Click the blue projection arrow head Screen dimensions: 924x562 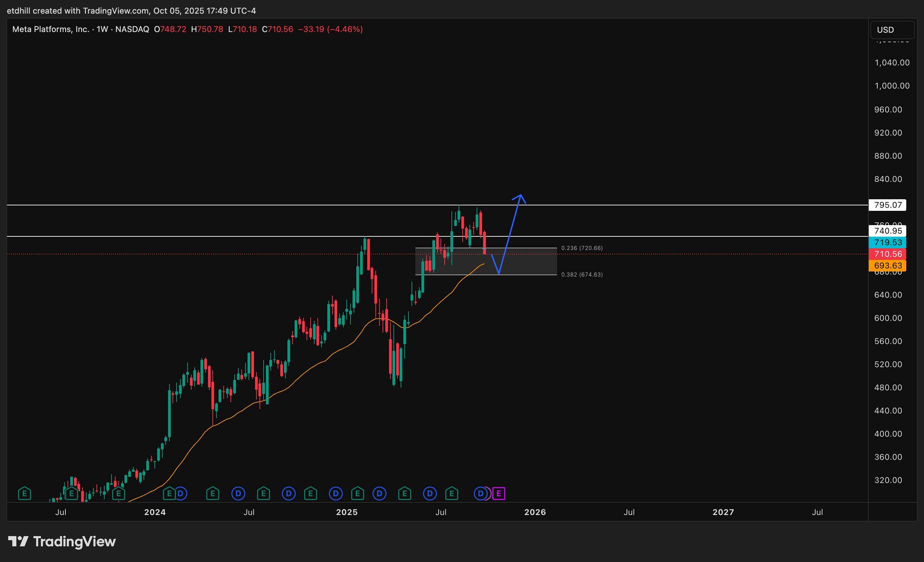520,196
